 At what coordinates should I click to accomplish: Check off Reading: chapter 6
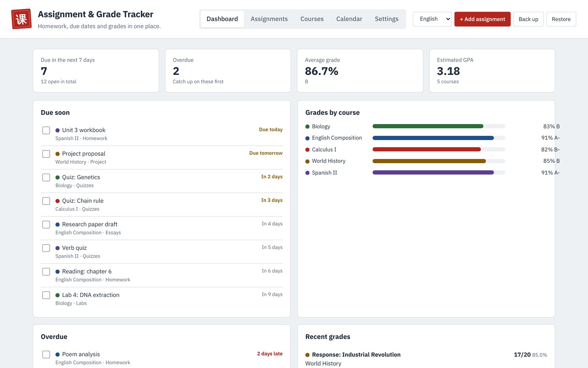[46, 272]
